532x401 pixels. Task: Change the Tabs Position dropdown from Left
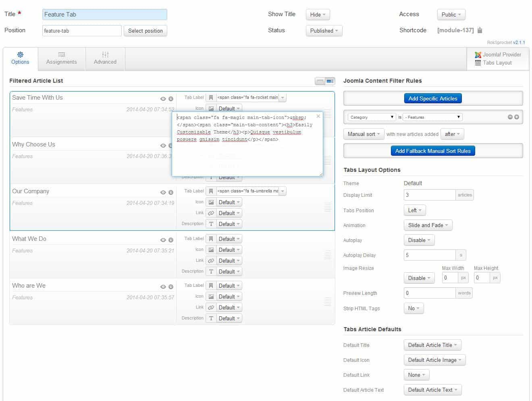tap(414, 210)
